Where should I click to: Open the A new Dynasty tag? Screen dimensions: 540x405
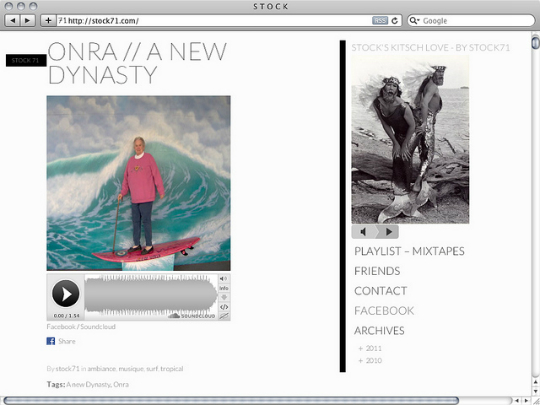[88, 384]
